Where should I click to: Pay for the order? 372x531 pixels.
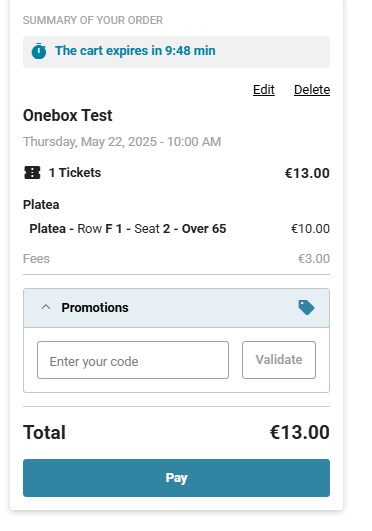click(176, 478)
